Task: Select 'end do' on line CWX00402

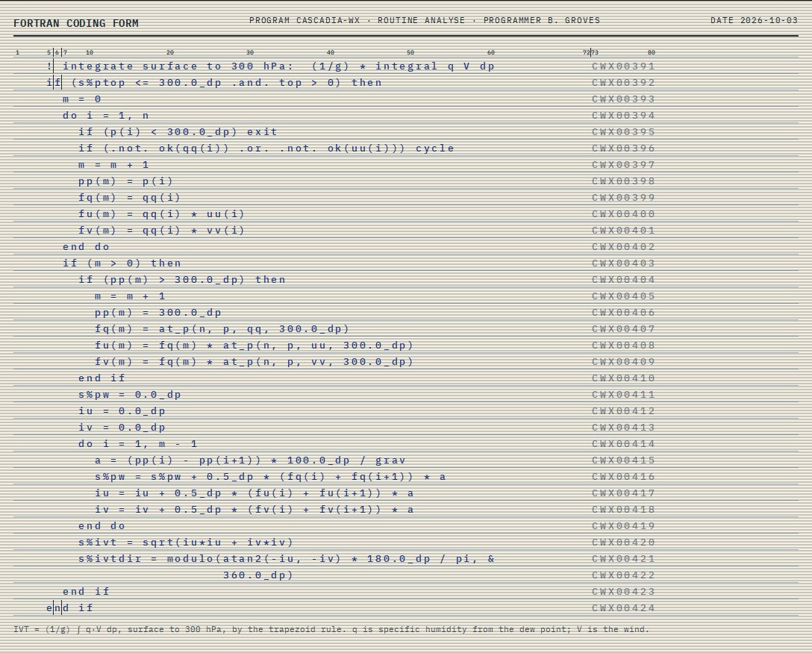Action: coord(86,247)
